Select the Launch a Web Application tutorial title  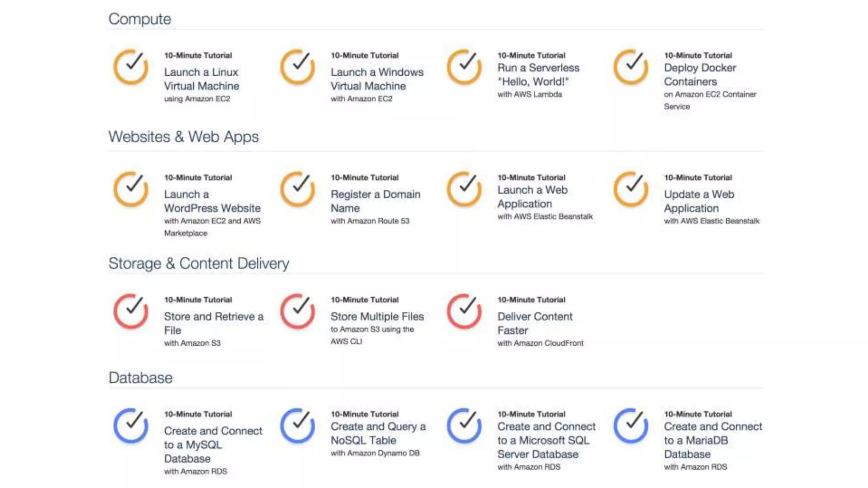(x=532, y=197)
